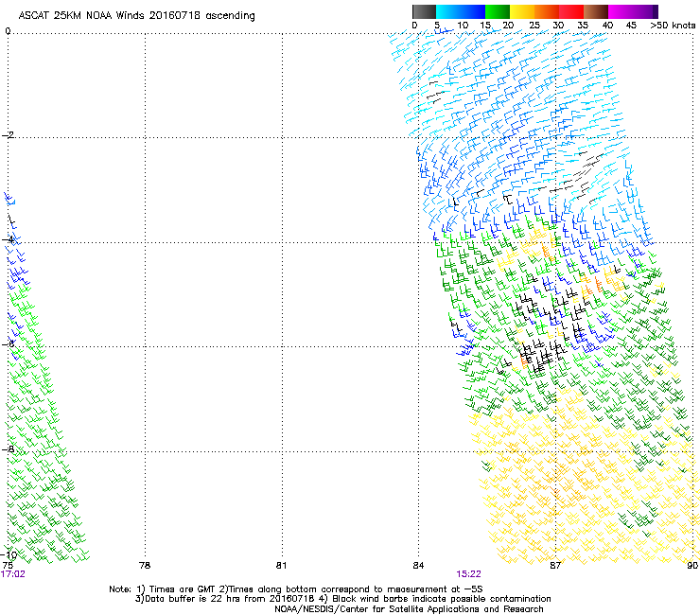Click the pass time '15:22' label

pos(469,574)
